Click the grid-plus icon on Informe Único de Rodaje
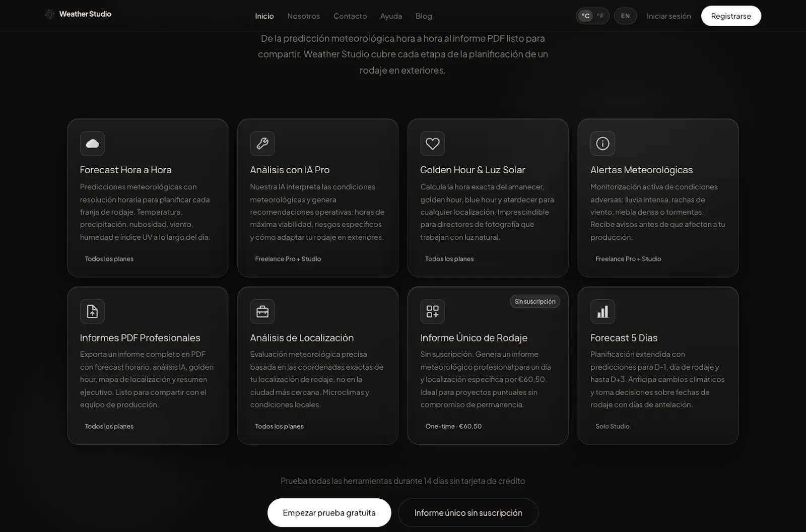 [433, 311]
